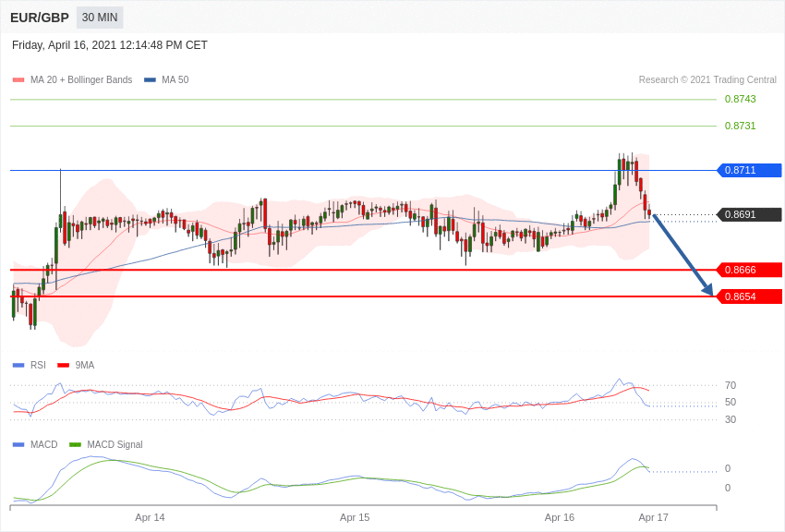Click the 9MA legend label
Image resolution: width=785 pixels, height=532 pixels.
pyautogui.click(x=85, y=365)
